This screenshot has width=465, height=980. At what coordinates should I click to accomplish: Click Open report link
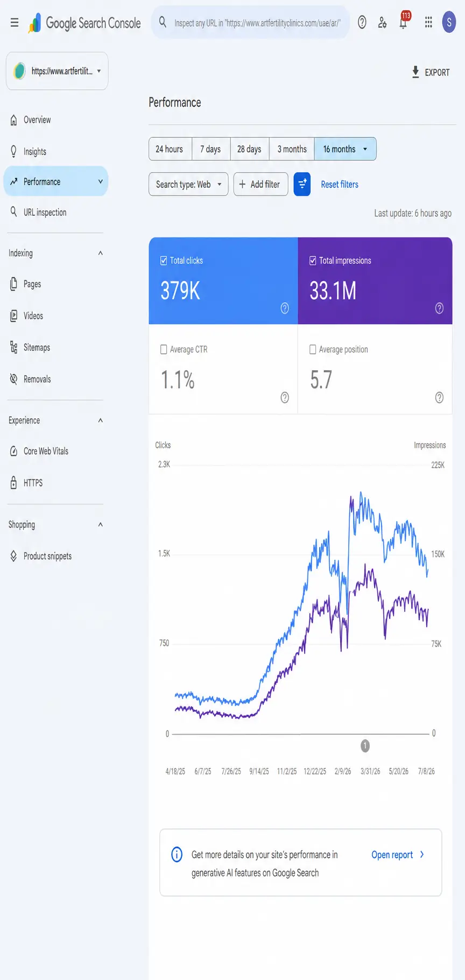point(398,855)
